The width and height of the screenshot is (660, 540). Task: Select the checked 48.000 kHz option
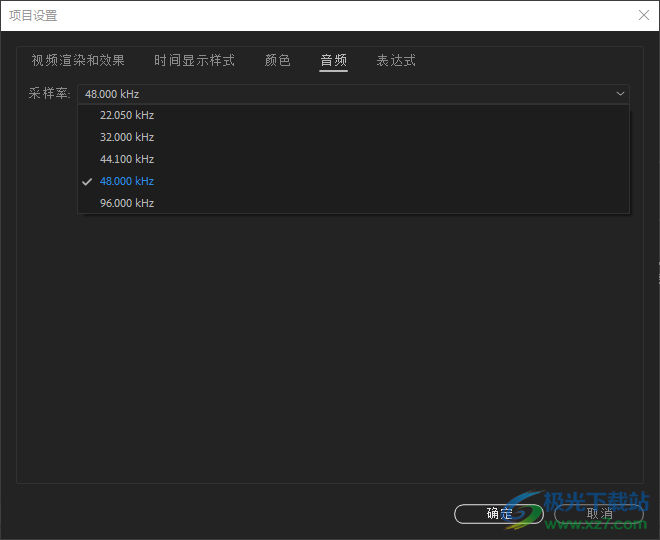point(353,181)
